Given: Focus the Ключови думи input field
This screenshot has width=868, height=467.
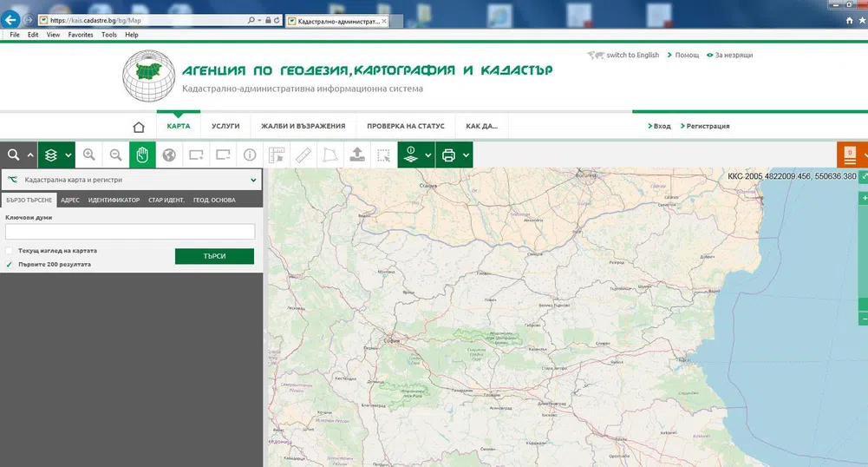Looking at the screenshot, I should 130,232.
